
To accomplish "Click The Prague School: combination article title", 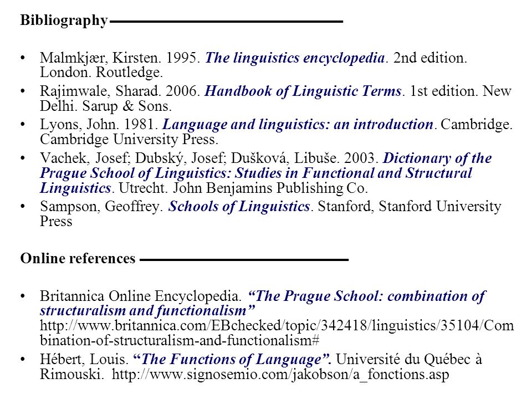I will pos(263,303).
